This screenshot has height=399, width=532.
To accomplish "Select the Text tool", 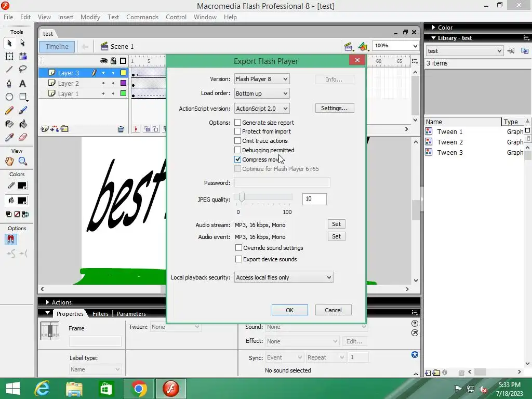I will (23, 84).
